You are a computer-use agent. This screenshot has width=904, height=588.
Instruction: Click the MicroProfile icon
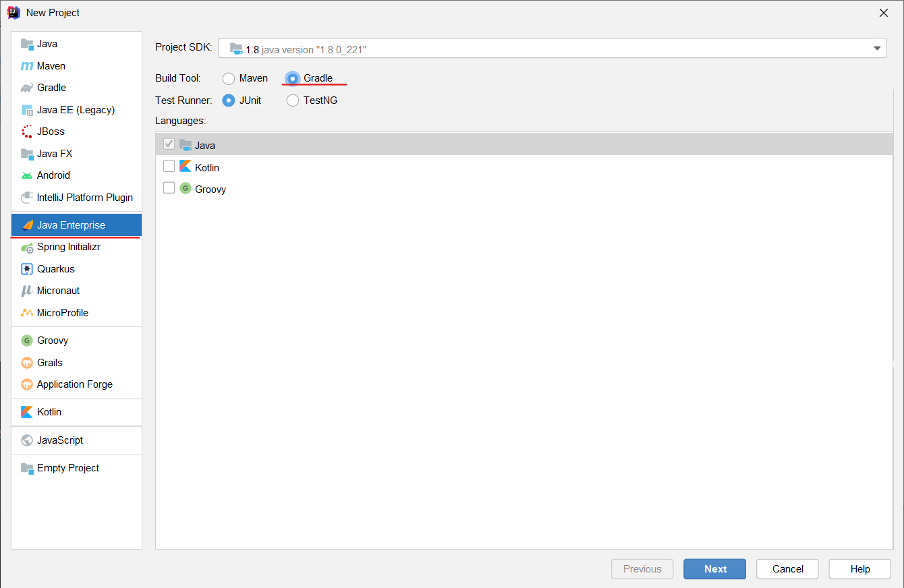tap(27, 313)
